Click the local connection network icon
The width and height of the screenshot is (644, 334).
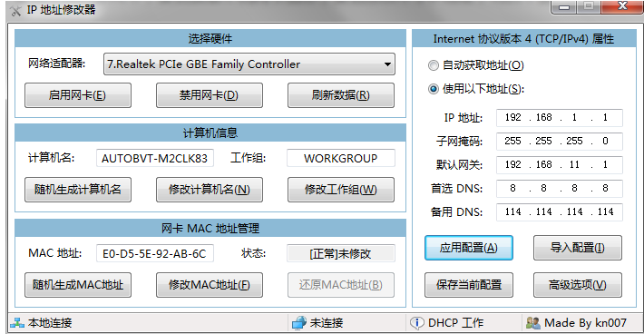click(17, 323)
